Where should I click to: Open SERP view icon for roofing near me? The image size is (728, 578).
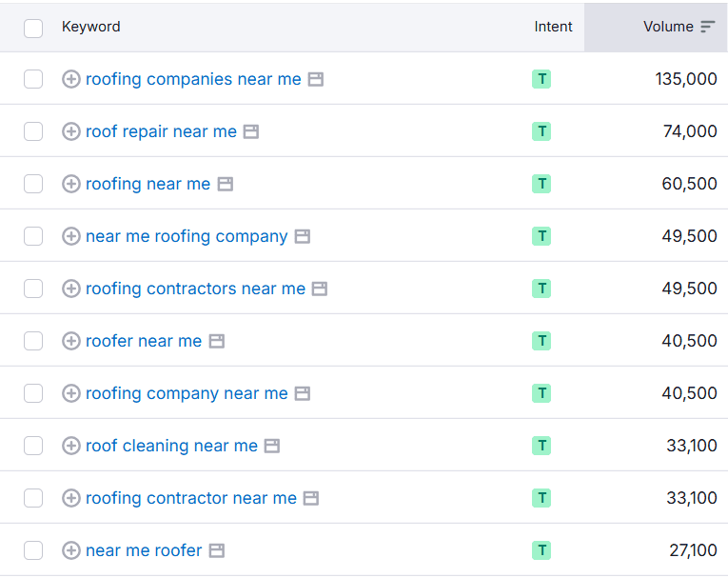tap(226, 185)
